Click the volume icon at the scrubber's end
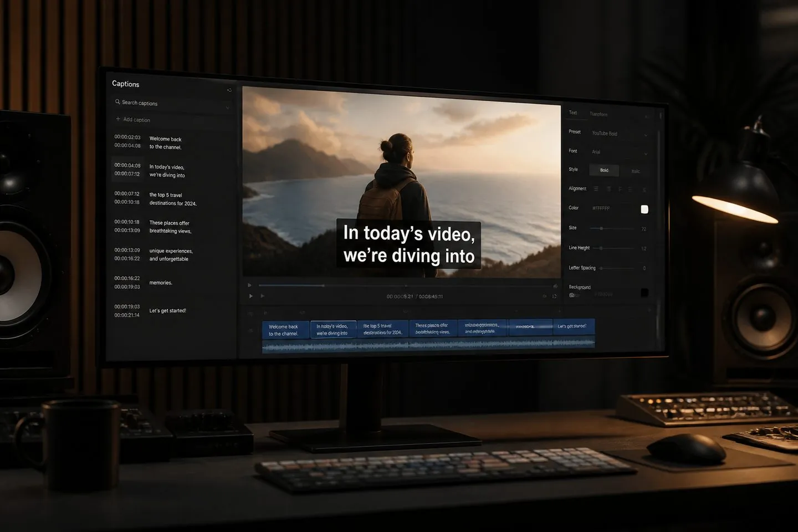Image resolution: width=798 pixels, height=532 pixels. tap(555, 286)
